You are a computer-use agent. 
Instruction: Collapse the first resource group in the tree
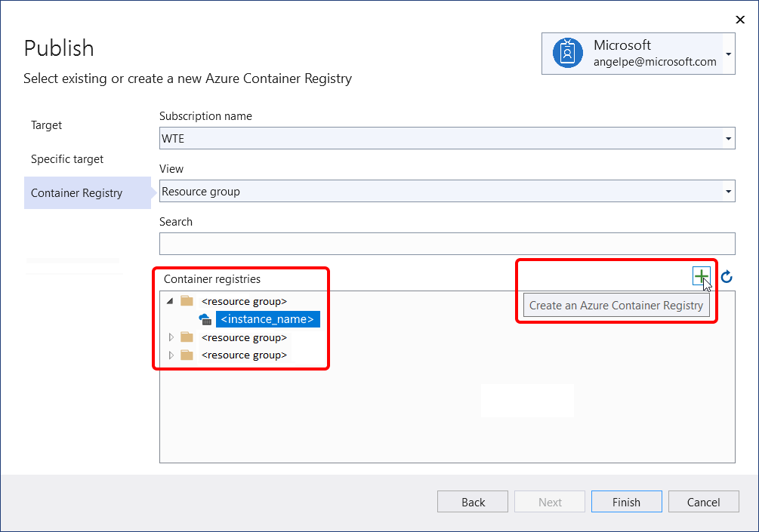tap(169, 300)
